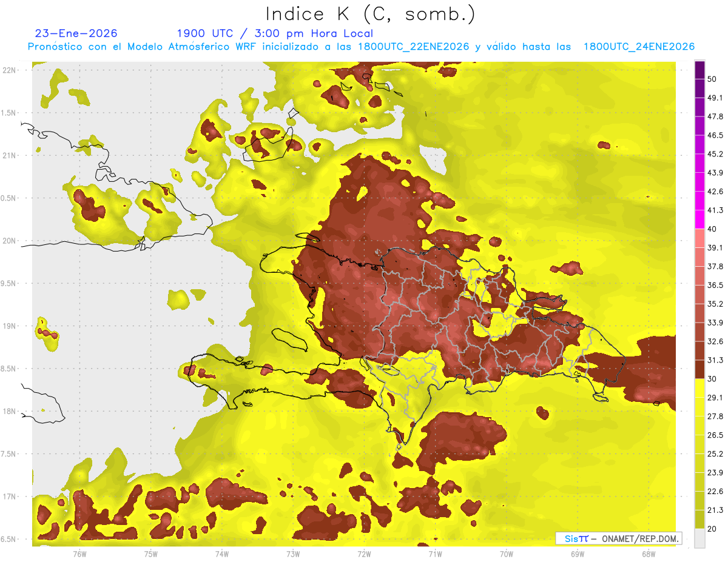Click latitude label '20N'
This screenshot has width=728, height=562.
tap(10, 241)
